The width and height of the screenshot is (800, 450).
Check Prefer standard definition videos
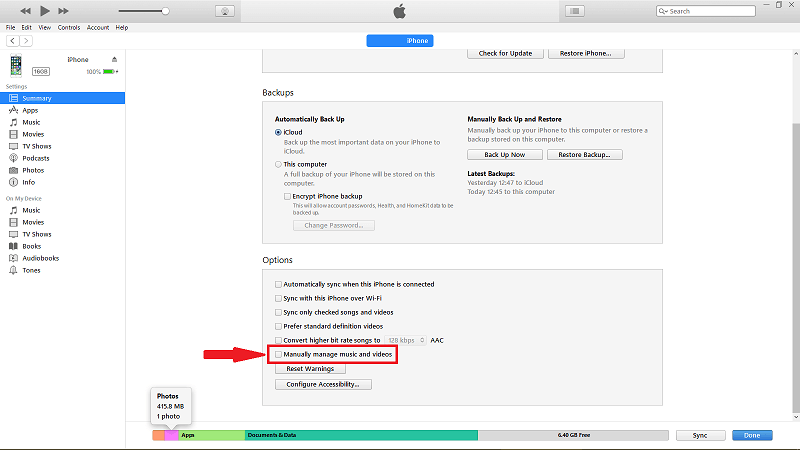278,327
